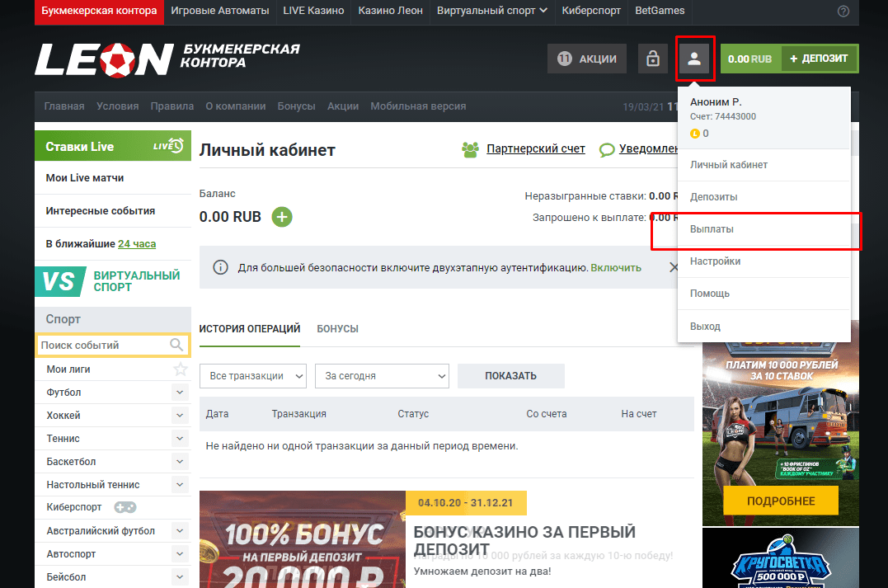Screen dimensions: 888x588
Task: Click the gamepad icon beside Киберспорт
Action: 125,507
